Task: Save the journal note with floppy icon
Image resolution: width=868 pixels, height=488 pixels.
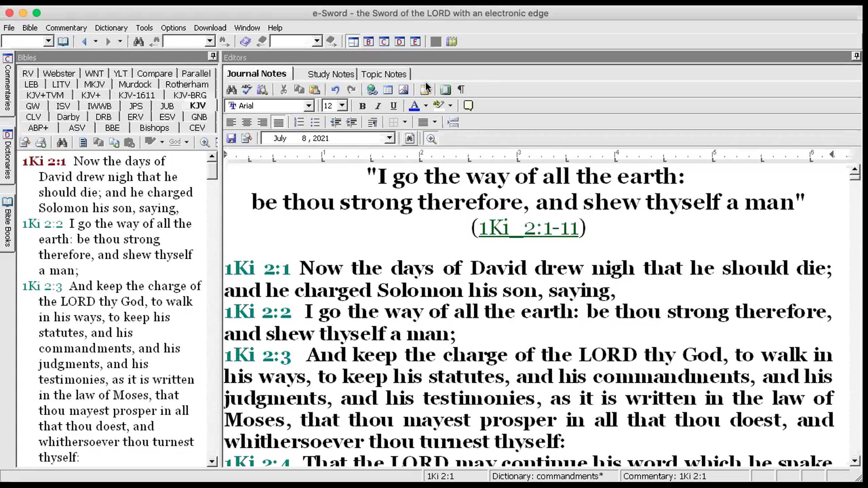Action: coord(231,138)
